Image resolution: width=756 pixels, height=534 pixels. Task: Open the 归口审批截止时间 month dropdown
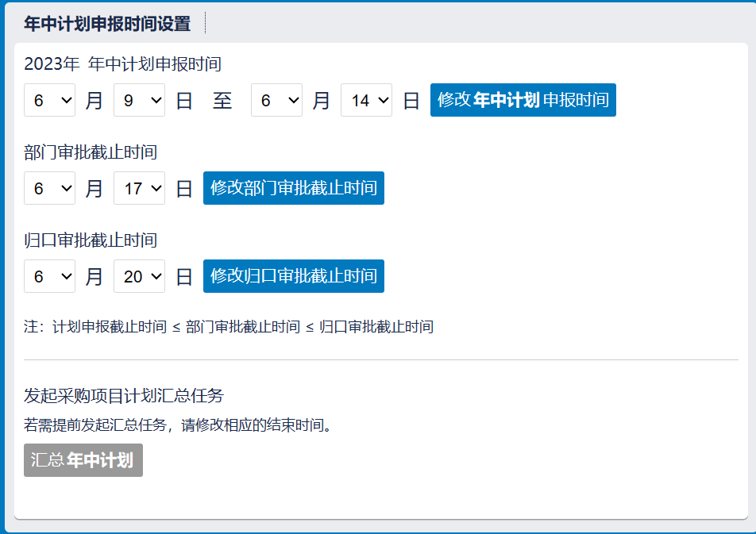(x=49, y=276)
